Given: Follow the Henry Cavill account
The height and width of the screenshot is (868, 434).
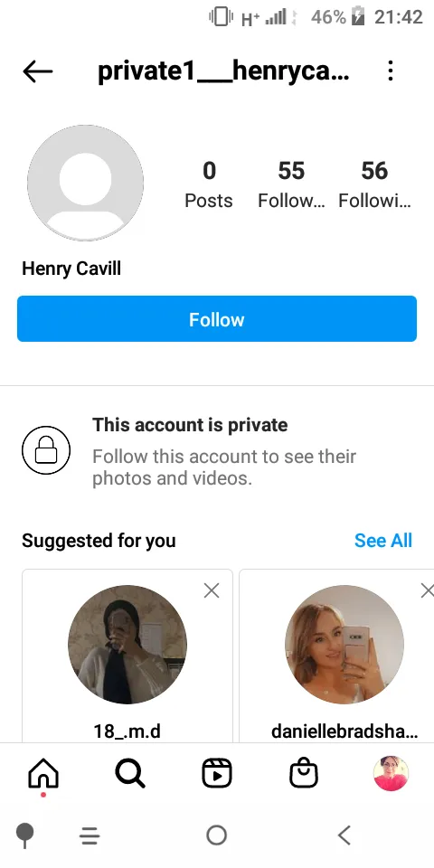Looking at the screenshot, I should (x=217, y=319).
